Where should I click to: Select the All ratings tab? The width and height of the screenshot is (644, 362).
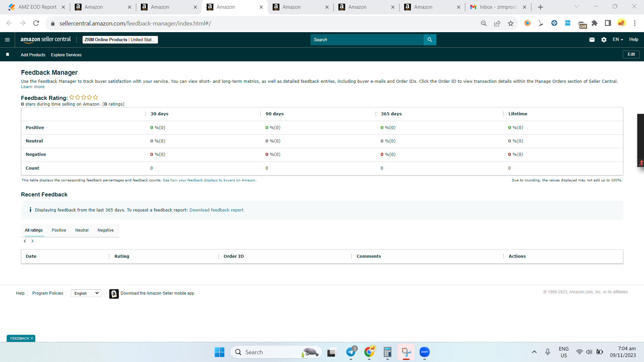click(x=34, y=230)
